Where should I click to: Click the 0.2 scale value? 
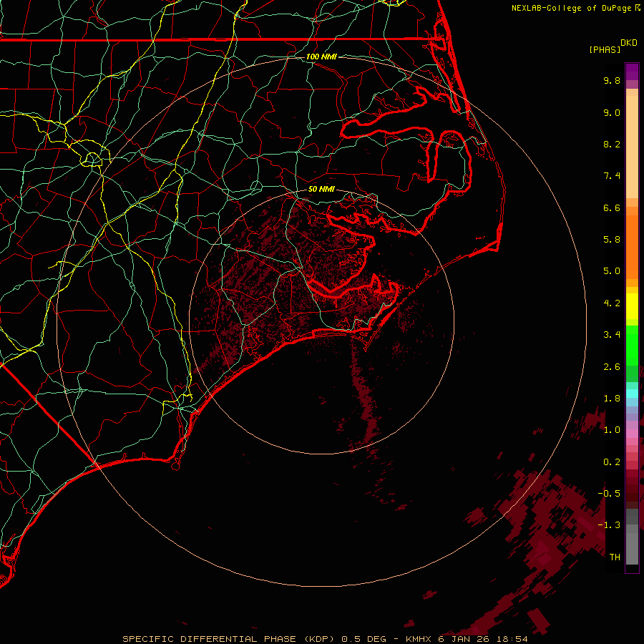coord(612,462)
